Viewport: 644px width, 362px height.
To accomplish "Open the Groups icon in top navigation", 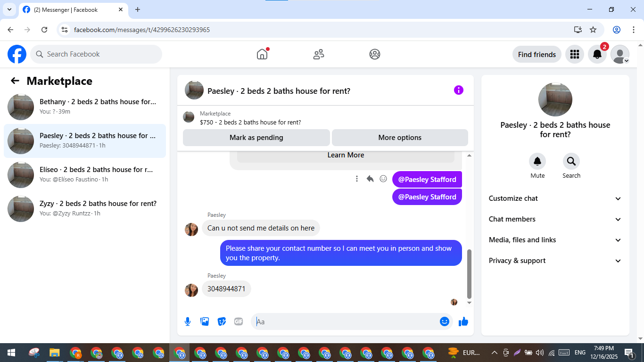I will tap(375, 54).
